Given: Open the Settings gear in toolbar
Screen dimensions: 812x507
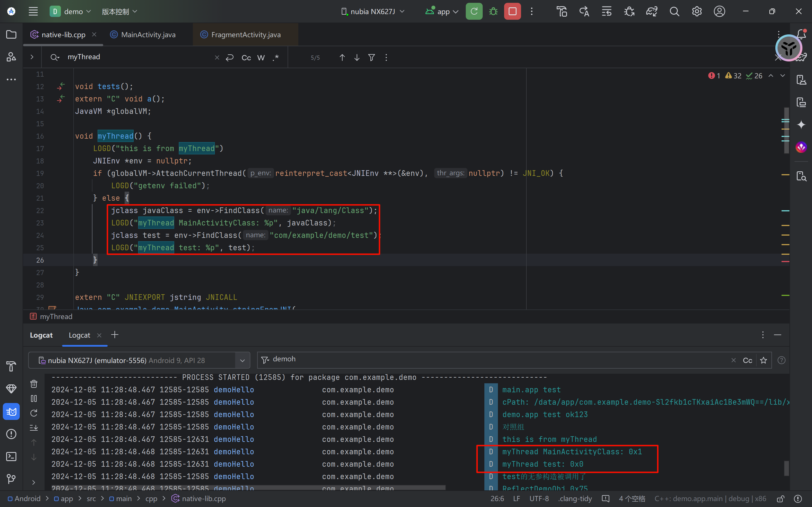Looking at the screenshot, I should point(697,11).
